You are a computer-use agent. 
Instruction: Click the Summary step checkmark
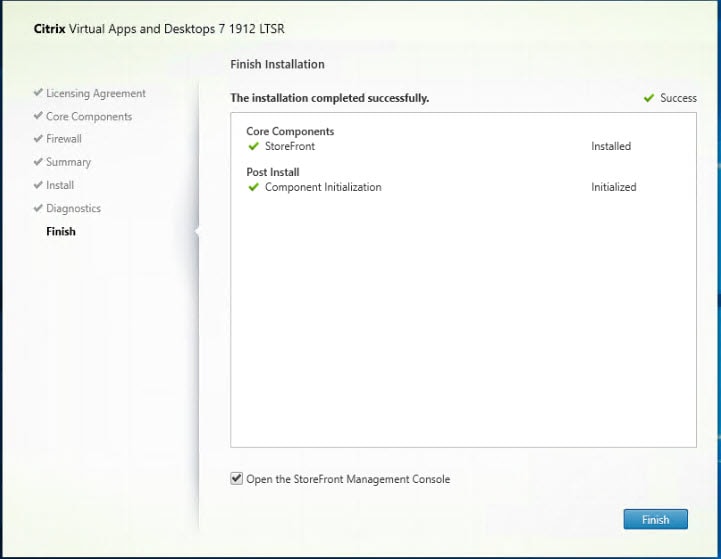click(x=37, y=162)
